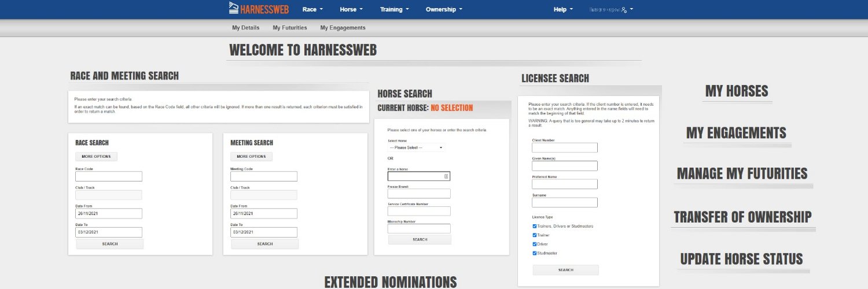Uncheck the Trainer licence type
This screenshot has height=289, width=868.
pos(535,235)
